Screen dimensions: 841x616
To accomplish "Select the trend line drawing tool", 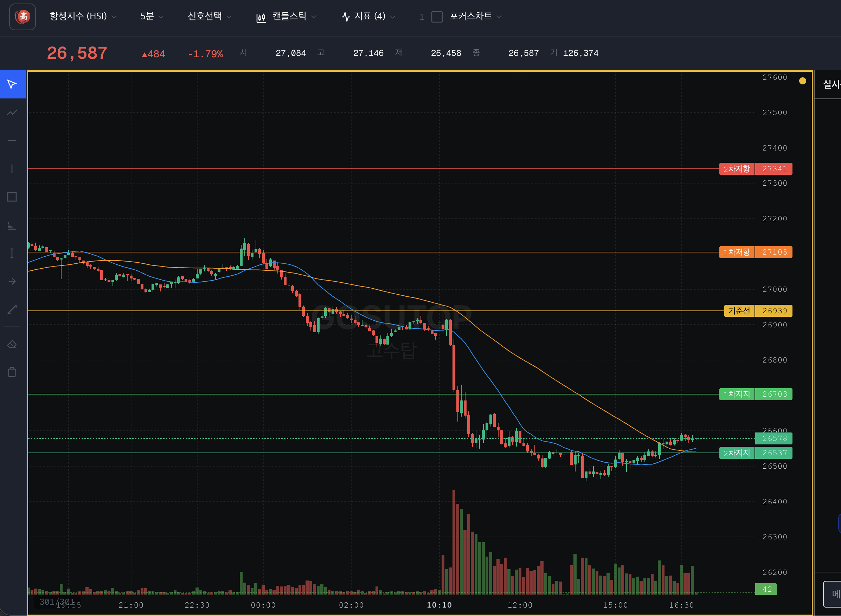I will tap(12, 113).
